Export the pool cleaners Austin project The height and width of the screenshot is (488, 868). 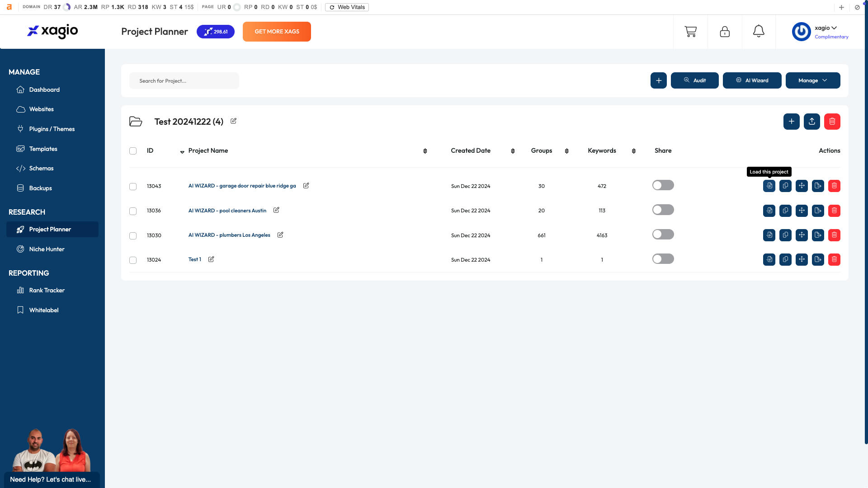[818, 211]
